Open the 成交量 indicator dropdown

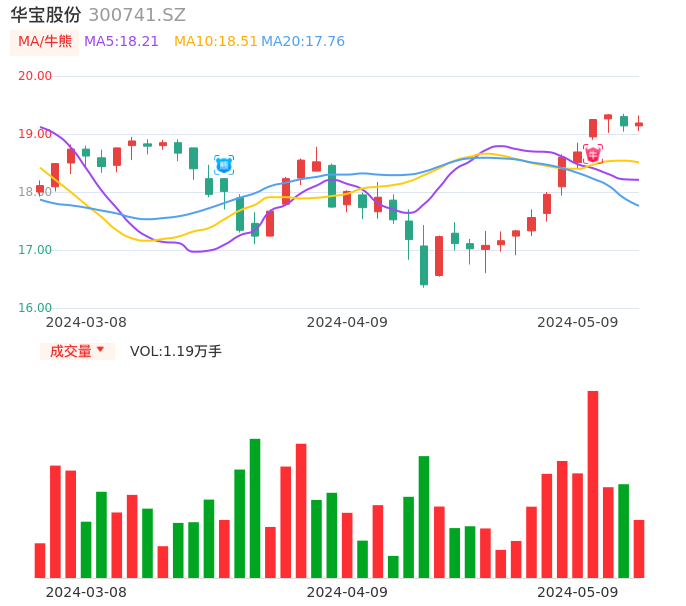tap(77, 351)
